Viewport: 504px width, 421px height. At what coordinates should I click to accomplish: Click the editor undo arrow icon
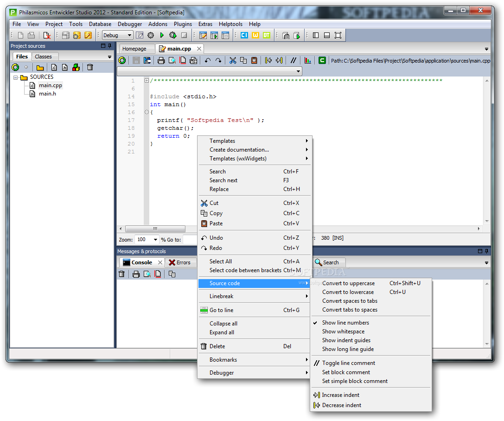point(208,60)
